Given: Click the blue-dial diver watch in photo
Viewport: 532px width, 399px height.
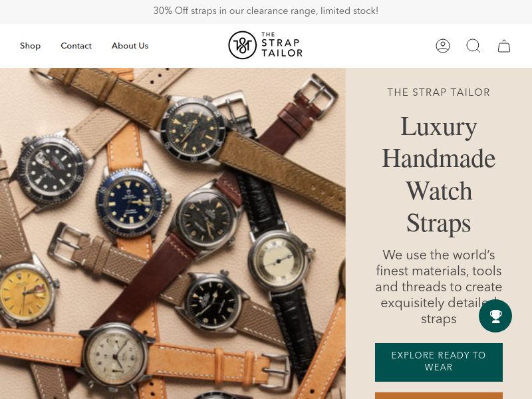Looking at the screenshot, I should click(130, 203).
